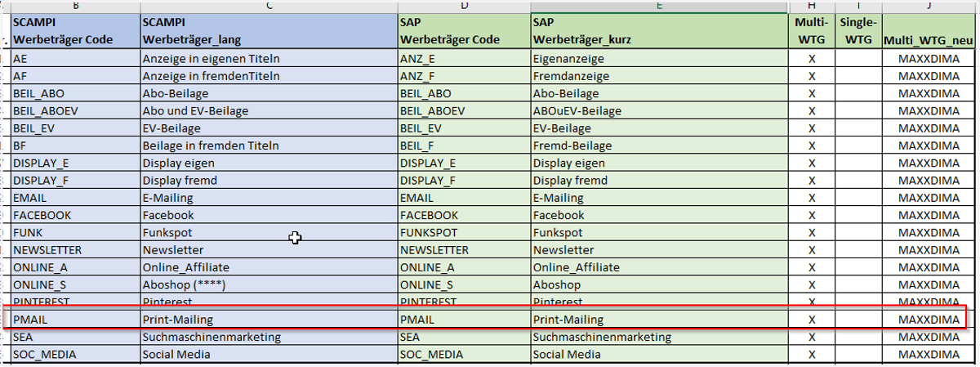Image resolution: width=980 pixels, height=367 pixels.
Task: Click the 'SCAMPI Werbeträger Code' header cell
Action: coord(75,30)
